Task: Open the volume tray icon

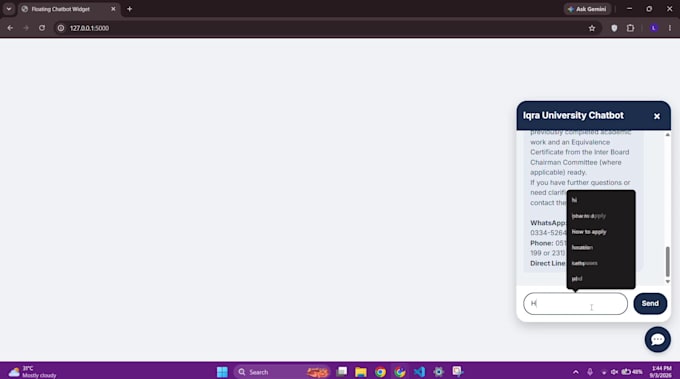Action: point(614,372)
